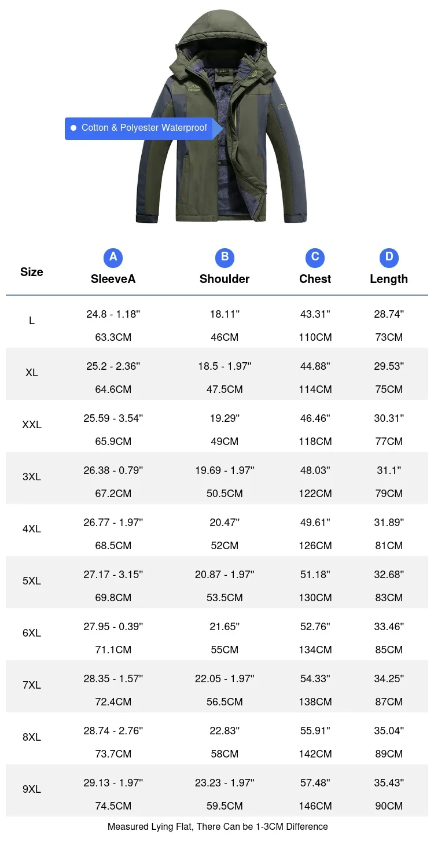This screenshot has height=868, width=434.
Task: Select the L size row label
Action: point(32,321)
